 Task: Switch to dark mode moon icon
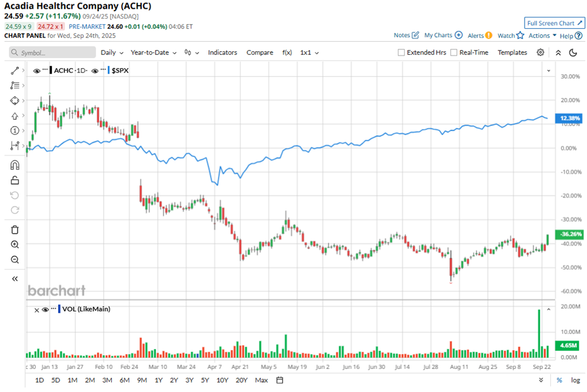(x=573, y=52)
